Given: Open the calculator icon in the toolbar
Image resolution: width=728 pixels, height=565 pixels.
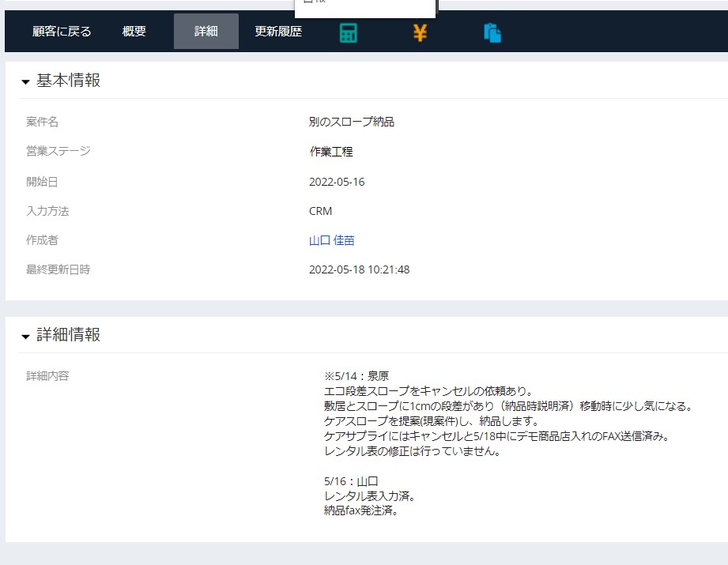Looking at the screenshot, I should (x=348, y=32).
